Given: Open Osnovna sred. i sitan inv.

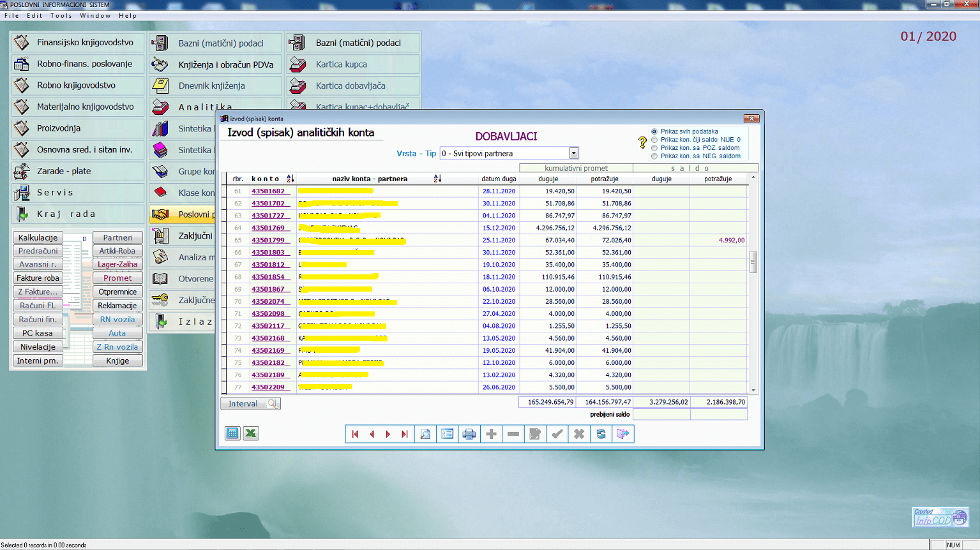Looking at the screenshot, I should coord(78,150).
